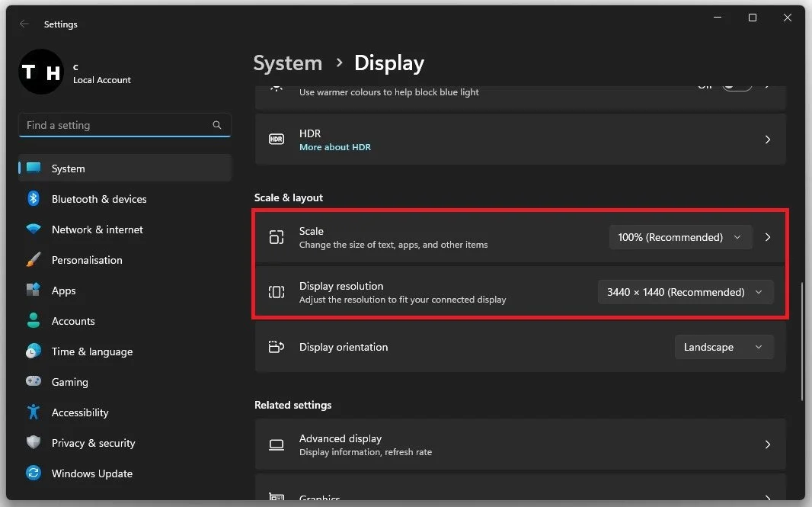Click the Windows Update refresh icon

(34, 473)
